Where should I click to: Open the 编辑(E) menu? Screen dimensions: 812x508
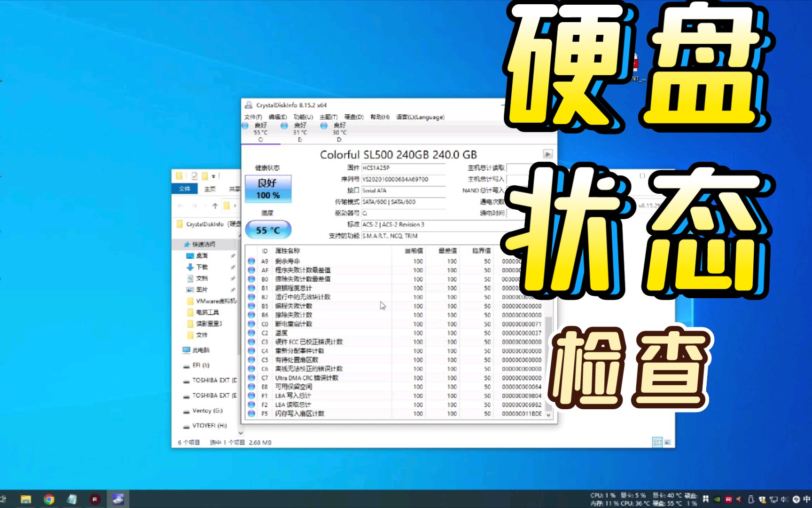coord(278,117)
